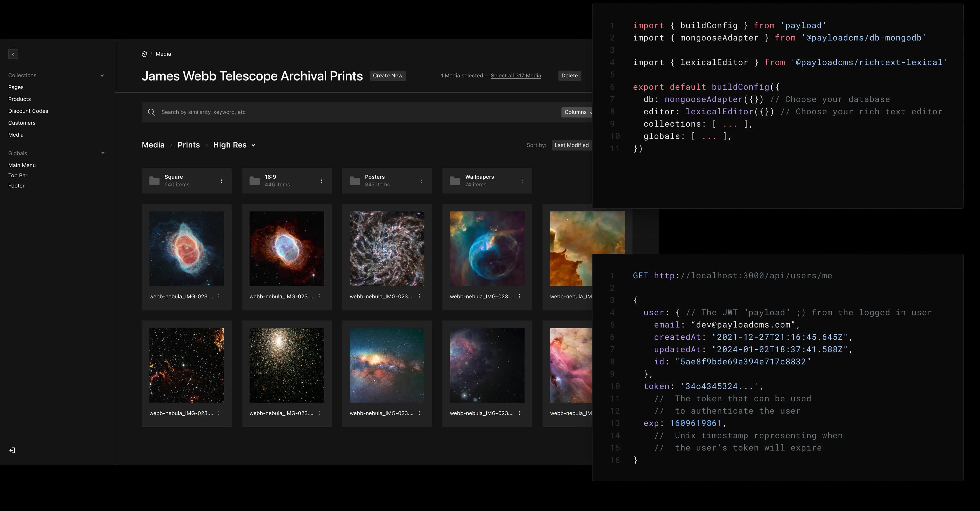The width and height of the screenshot is (980, 511).
Task: Click the GET request URL in the API code panel
Action: tap(743, 275)
